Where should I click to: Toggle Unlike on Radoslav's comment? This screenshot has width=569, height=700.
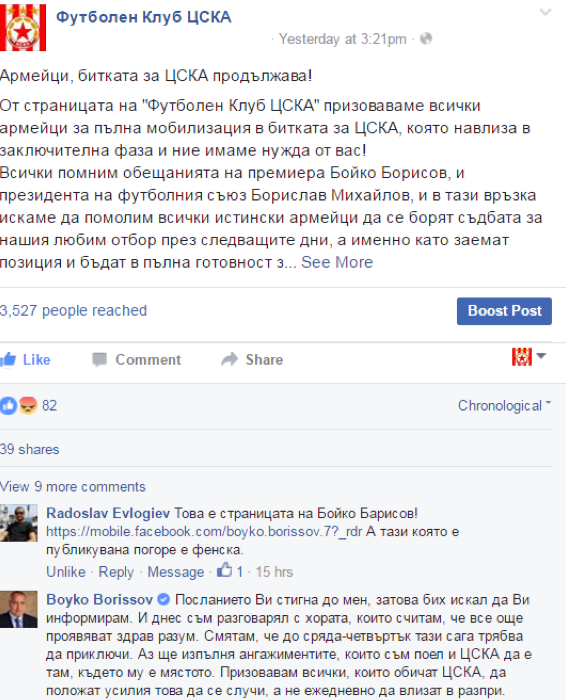[x=66, y=572]
